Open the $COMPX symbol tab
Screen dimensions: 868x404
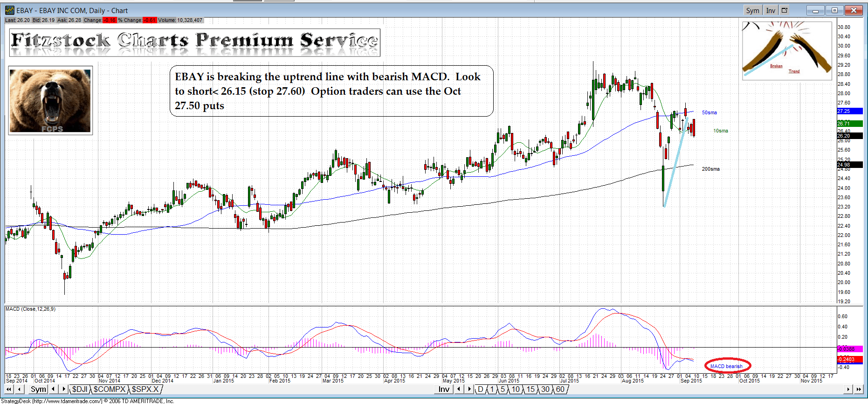click(110, 390)
